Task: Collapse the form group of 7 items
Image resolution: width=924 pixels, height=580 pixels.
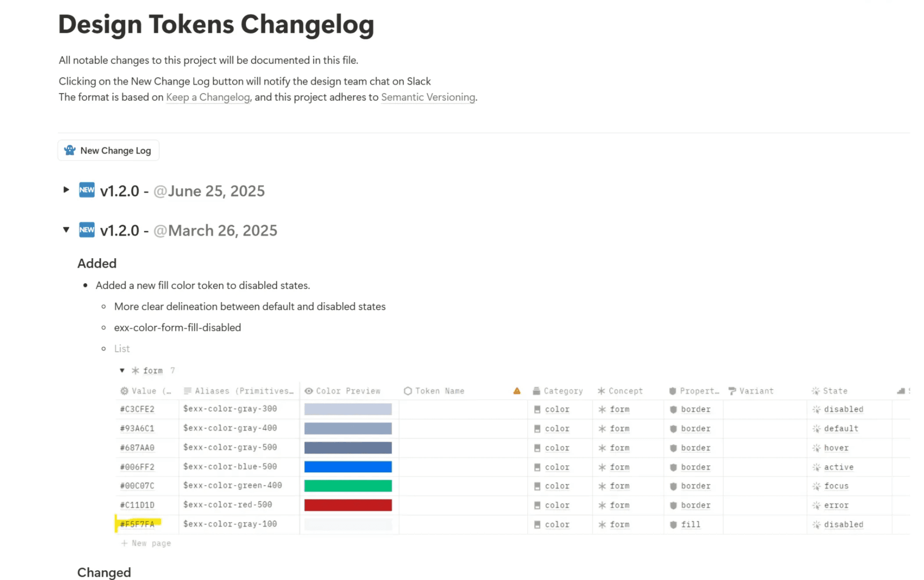Action: pyautogui.click(x=122, y=370)
